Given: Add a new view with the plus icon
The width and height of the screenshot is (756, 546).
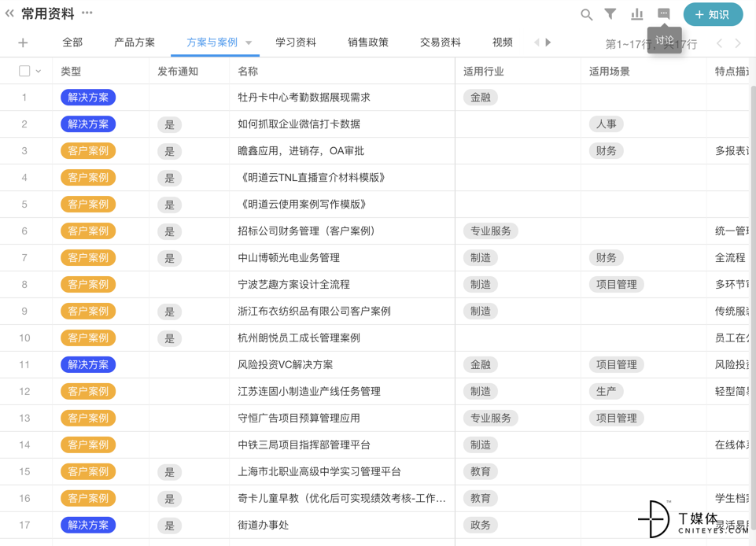Looking at the screenshot, I should tap(23, 43).
